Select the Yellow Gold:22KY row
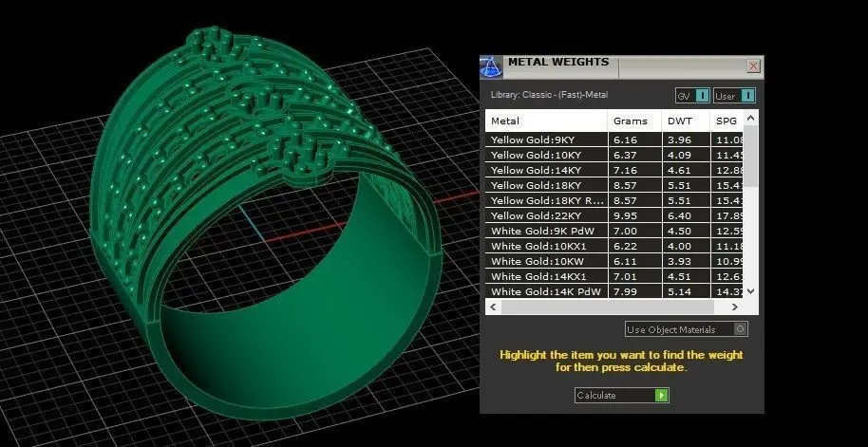Image resolution: width=868 pixels, height=447 pixels. pos(614,215)
